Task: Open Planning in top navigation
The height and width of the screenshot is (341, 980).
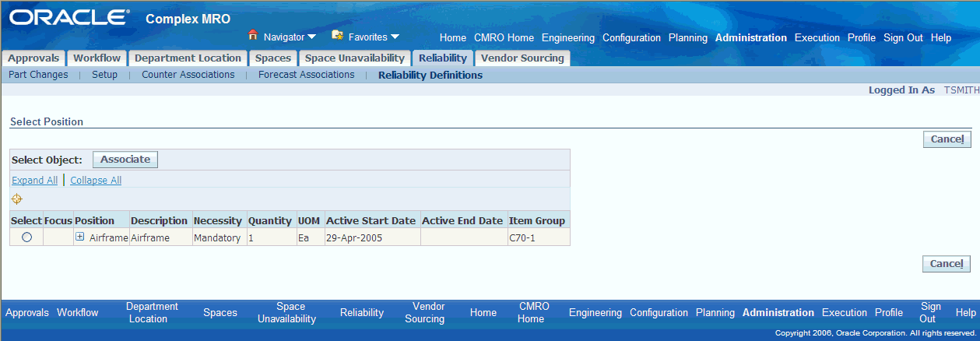Action: pyautogui.click(x=688, y=37)
